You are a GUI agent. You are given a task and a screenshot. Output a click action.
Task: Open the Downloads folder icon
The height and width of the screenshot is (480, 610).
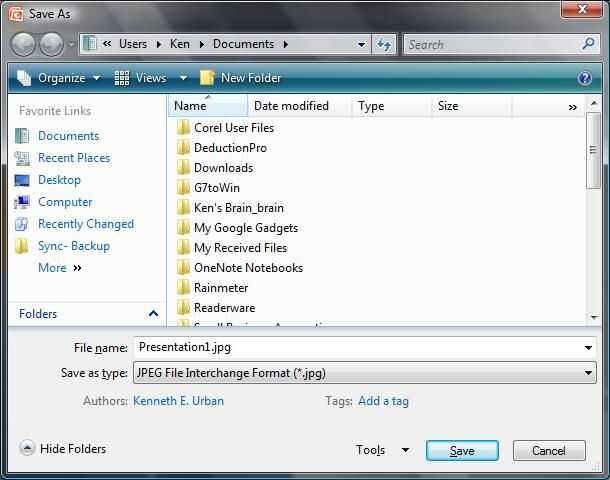(183, 168)
